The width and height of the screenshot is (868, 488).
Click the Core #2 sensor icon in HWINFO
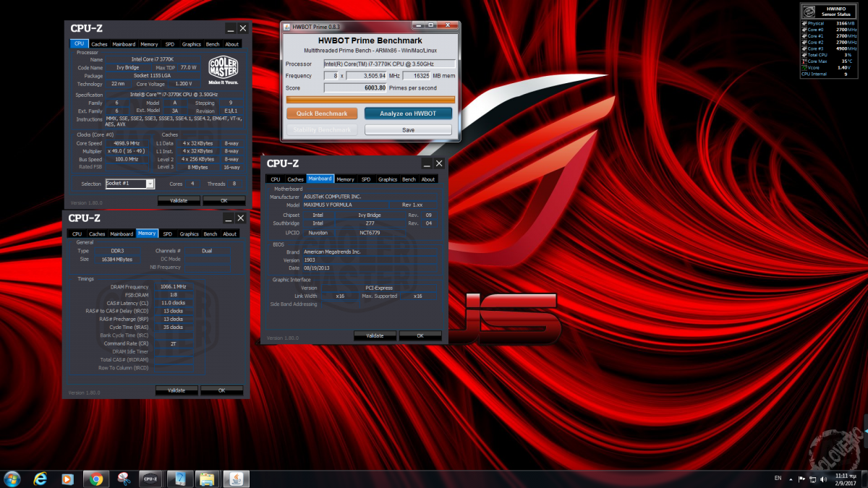click(x=804, y=42)
